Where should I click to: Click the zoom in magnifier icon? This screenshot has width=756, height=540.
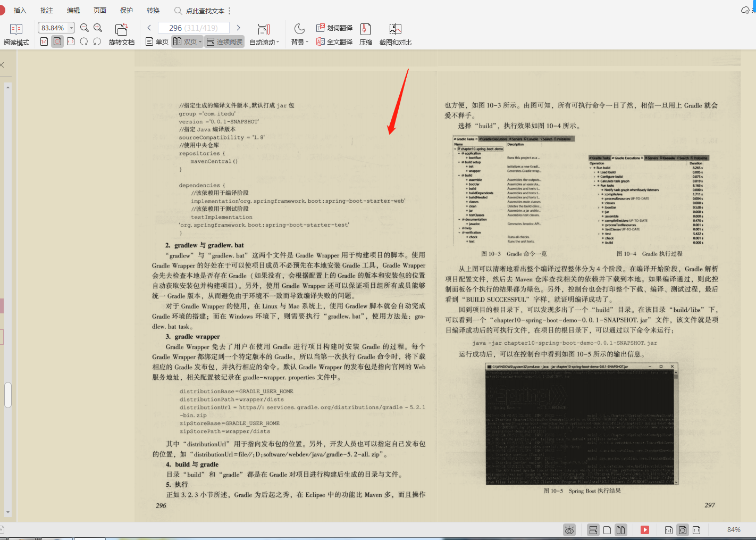(98, 28)
